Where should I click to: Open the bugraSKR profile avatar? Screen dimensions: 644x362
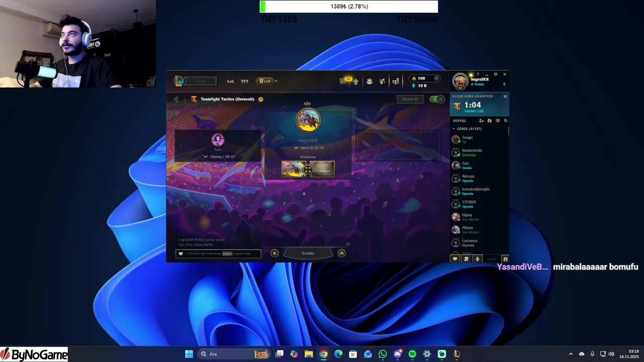tap(460, 81)
